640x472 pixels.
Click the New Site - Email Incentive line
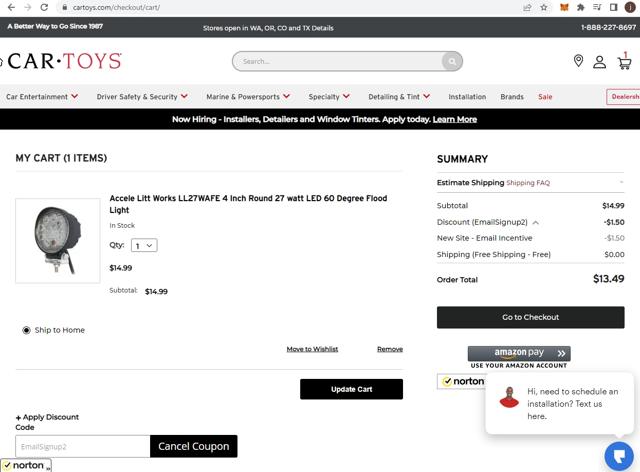point(530,238)
